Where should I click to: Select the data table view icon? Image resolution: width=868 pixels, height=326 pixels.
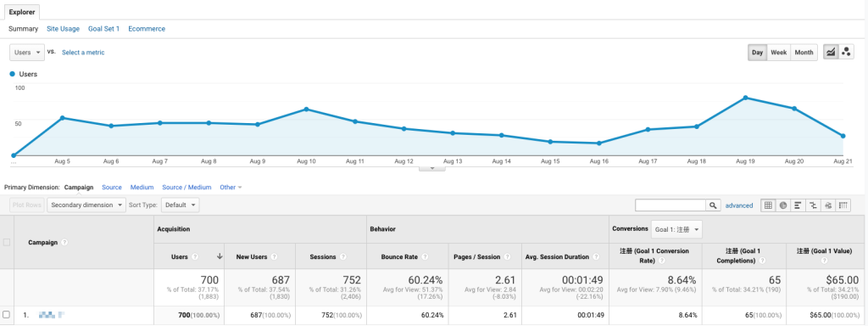(768, 205)
